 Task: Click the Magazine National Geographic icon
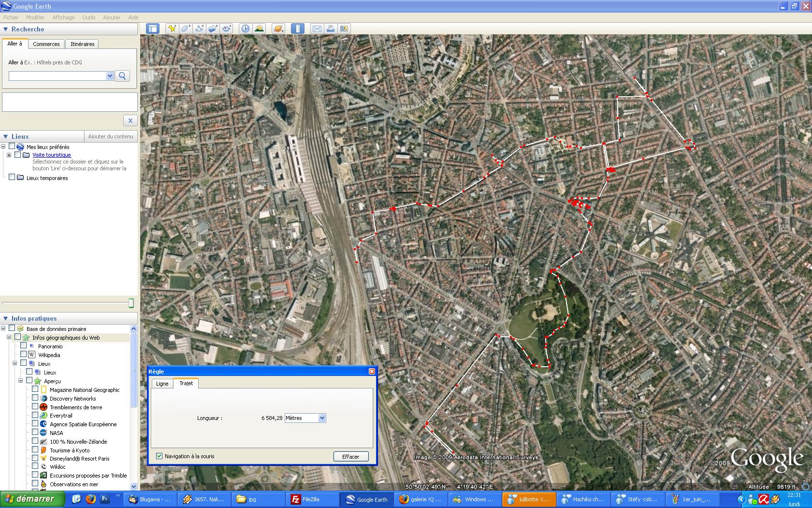(43, 389)
